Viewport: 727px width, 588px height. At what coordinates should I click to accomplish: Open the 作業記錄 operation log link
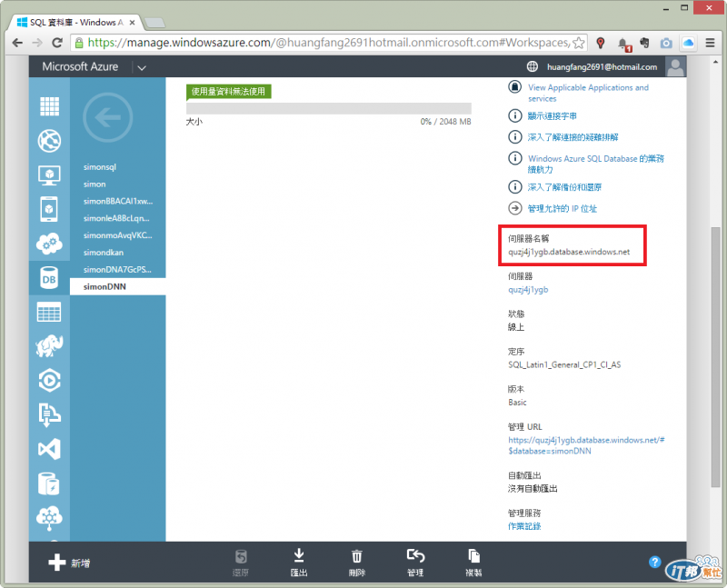click(x=524, y=526)
